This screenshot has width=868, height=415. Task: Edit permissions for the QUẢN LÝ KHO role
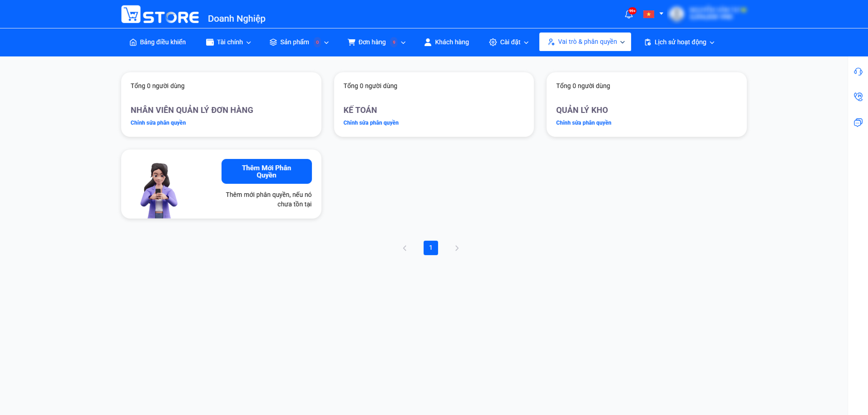point(583,123)
